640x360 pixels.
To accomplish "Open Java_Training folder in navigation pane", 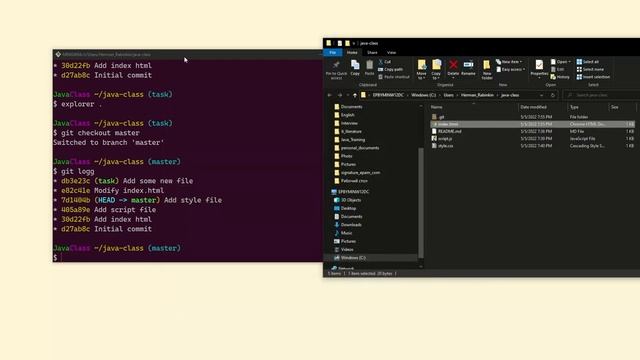I will click(349, 140).
